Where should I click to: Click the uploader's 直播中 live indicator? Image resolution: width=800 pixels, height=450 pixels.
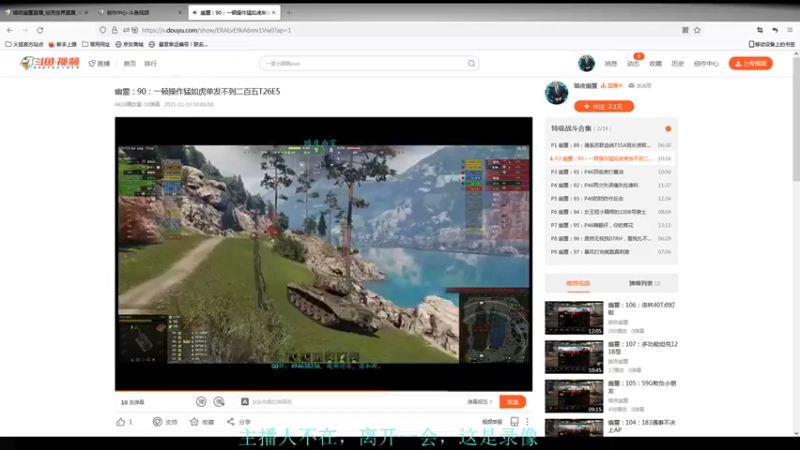coord(612,86)
